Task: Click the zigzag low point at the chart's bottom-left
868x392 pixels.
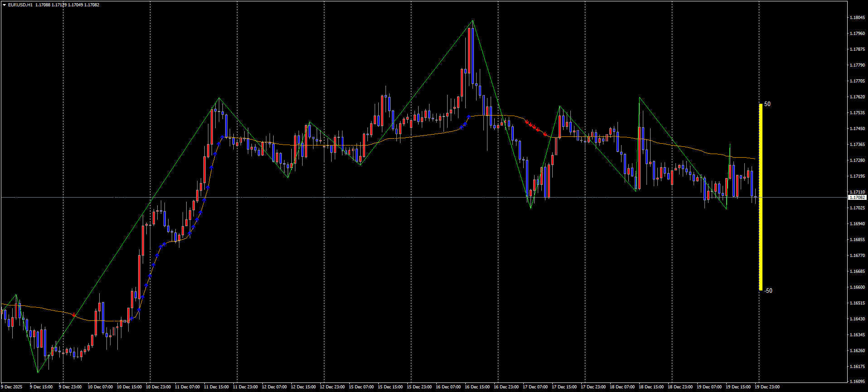Action: pos(38,373)
